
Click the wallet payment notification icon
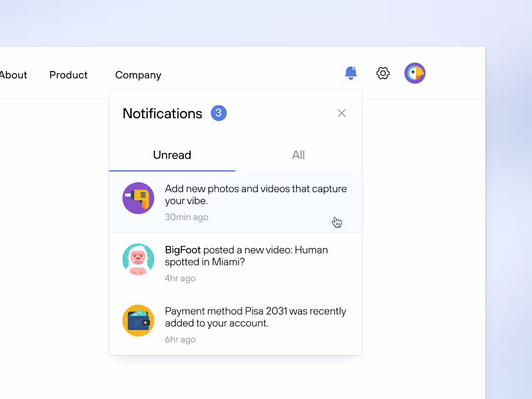click(x=138, y=320)
